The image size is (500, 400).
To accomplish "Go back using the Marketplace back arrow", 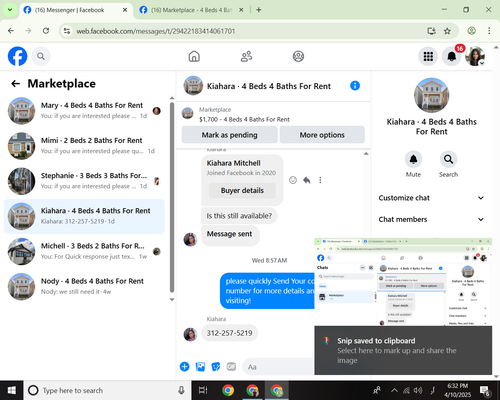I will click(x=15, y=84).
